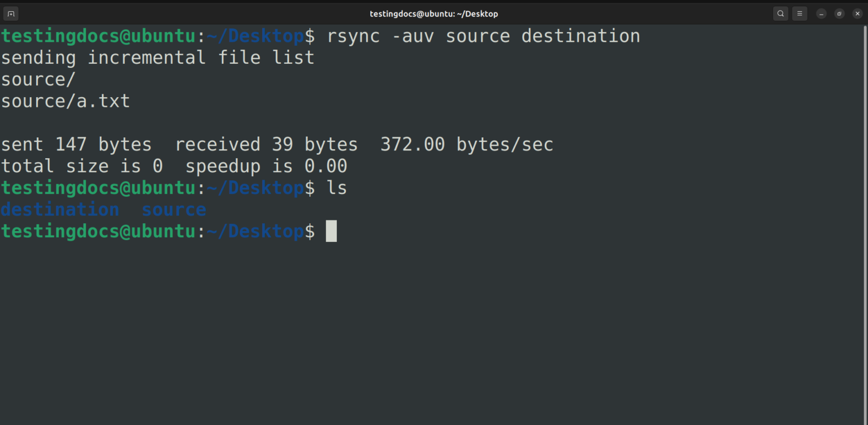Select the source folder name in ls output
Screen dimensions: 868x425
[x=173, y=209]
